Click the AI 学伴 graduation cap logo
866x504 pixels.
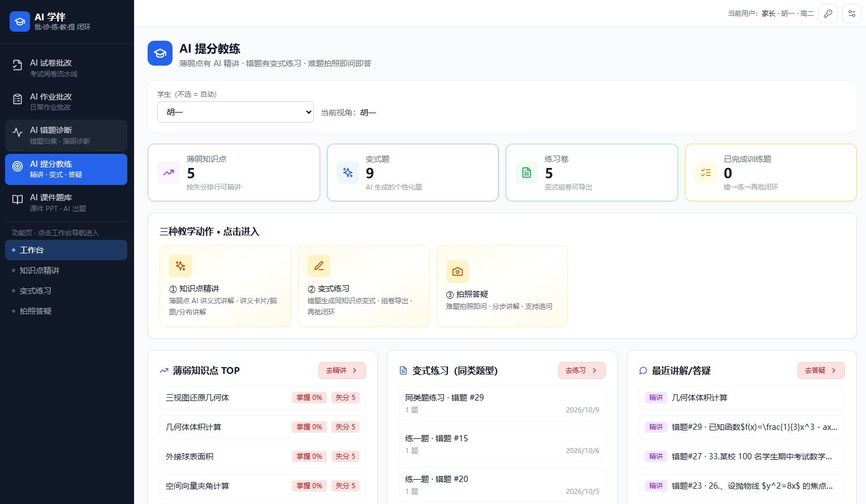tap(20, 21)
